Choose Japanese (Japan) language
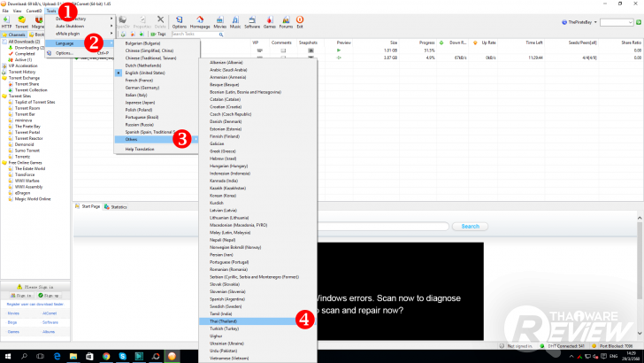The image size is (644, 363). click(x=140, y=103)
